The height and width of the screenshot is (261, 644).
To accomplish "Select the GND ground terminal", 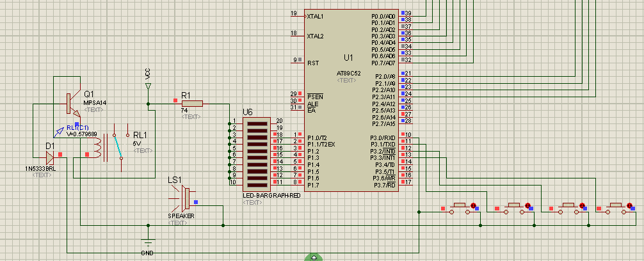I will 149,242.
